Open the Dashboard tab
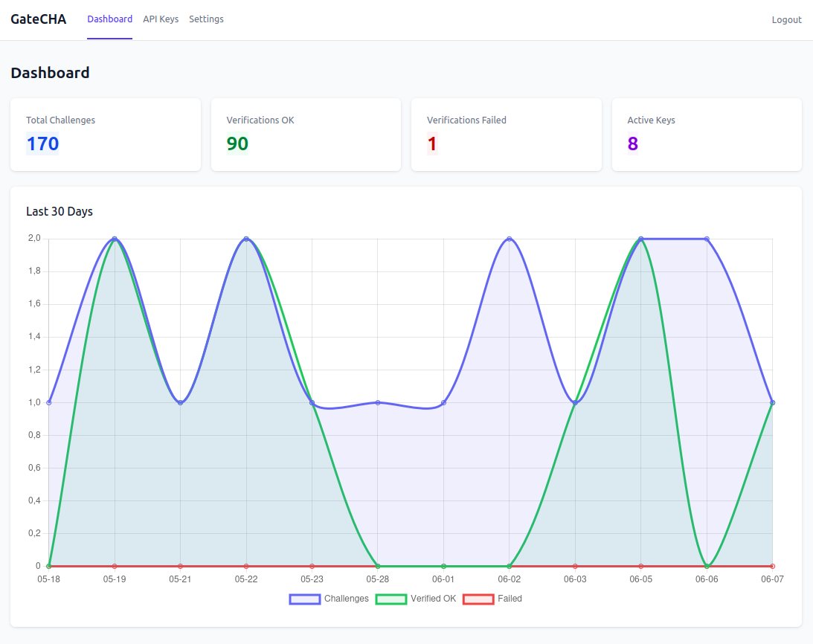This screenshot has width=813, height=644. (109, 19)
